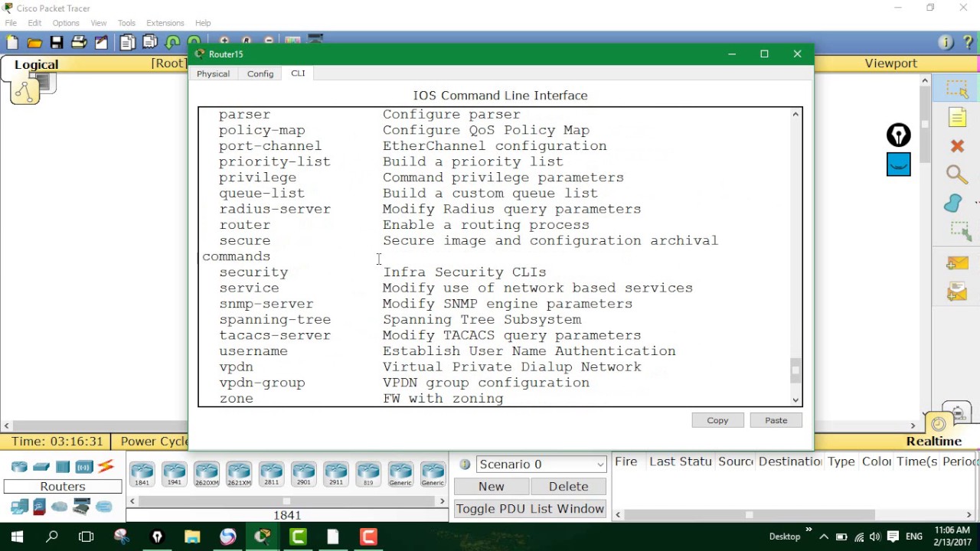Image resolution: width=980 pixels, height=551 pixels.
Task: Select the Draw Polygon shape tool
Action: tap(953, 203)
